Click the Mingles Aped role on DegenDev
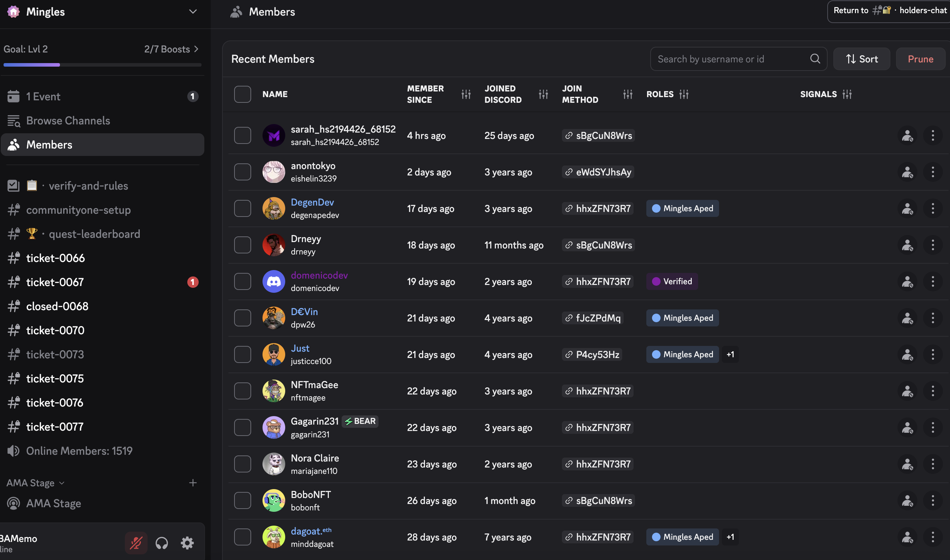The width and height of the screenshot is (950, 560). tap(682, 208)
